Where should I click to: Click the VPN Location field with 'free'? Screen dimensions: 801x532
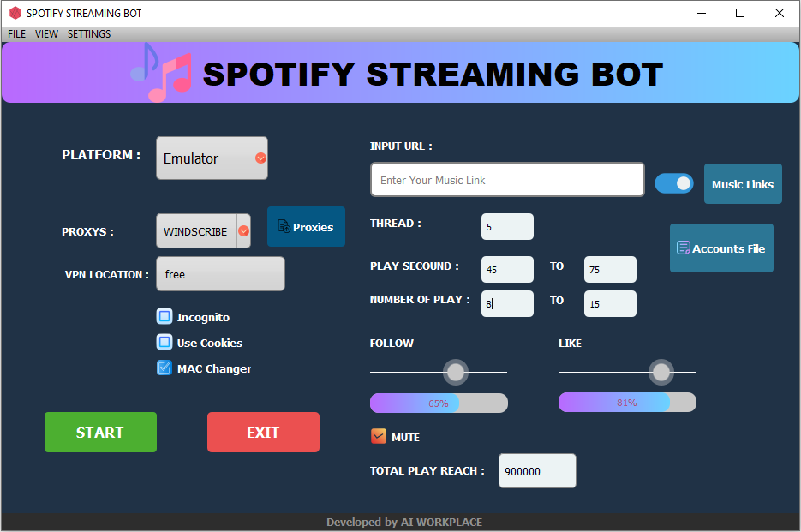[220, 274]
